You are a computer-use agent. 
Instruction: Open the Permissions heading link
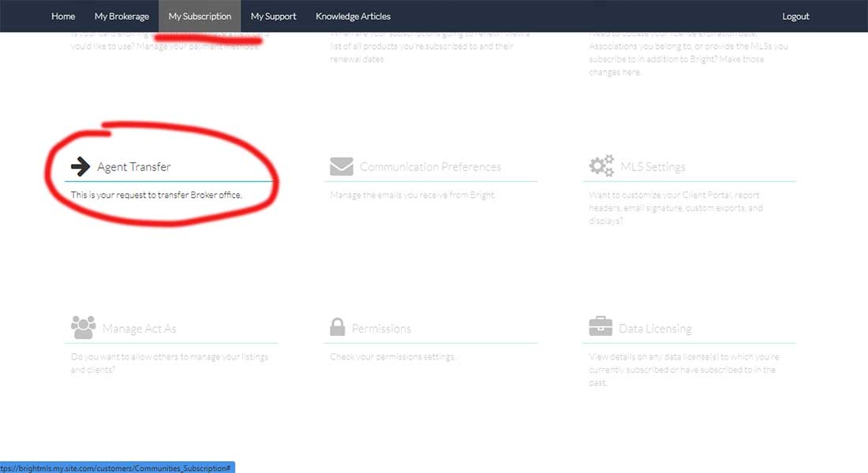click(x=381, y=329)
